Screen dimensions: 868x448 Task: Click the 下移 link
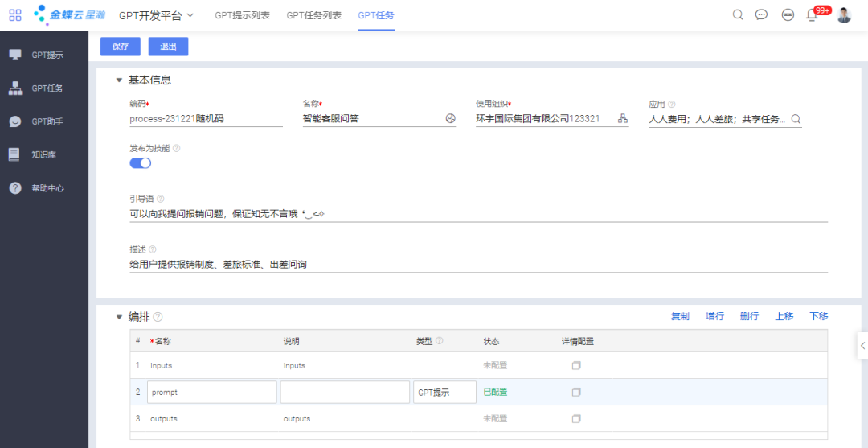click(819, 316)
